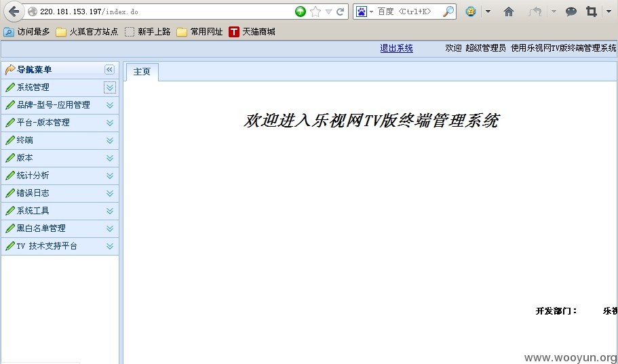Open the 火狐官方站点 bookmark folder
Viewport: 618px width, 364px height.
87,32
